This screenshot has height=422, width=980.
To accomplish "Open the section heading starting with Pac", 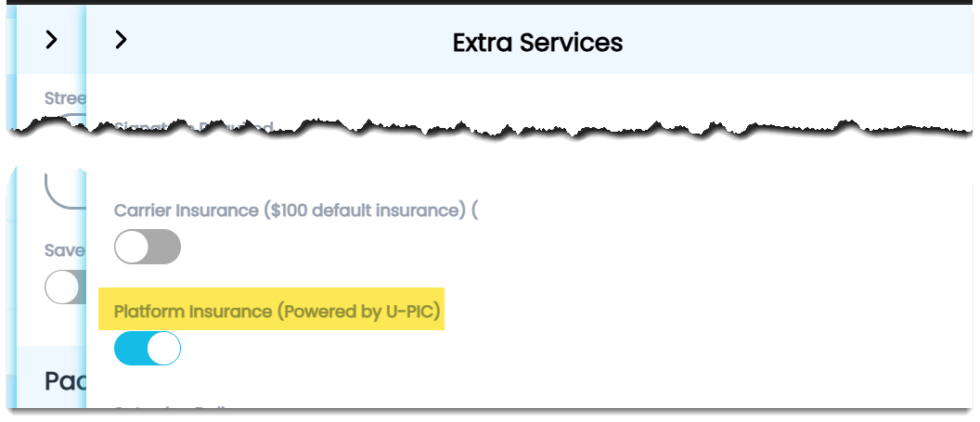I will (65, 379).
